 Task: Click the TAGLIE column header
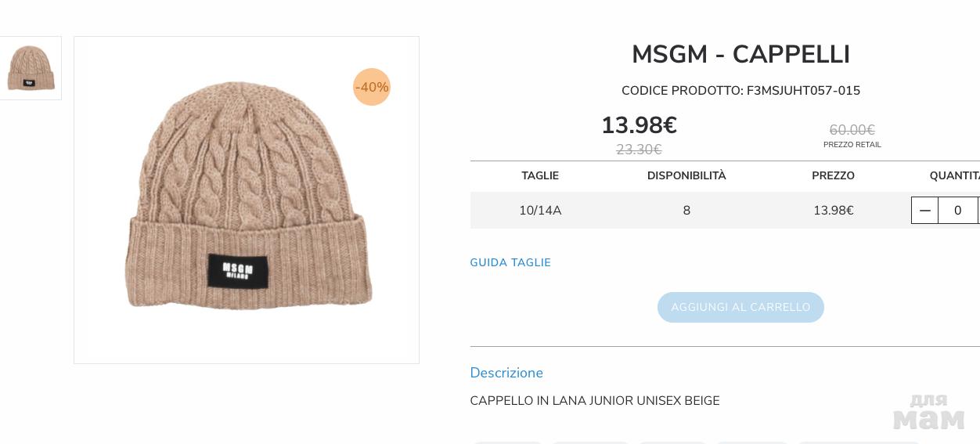540,175
